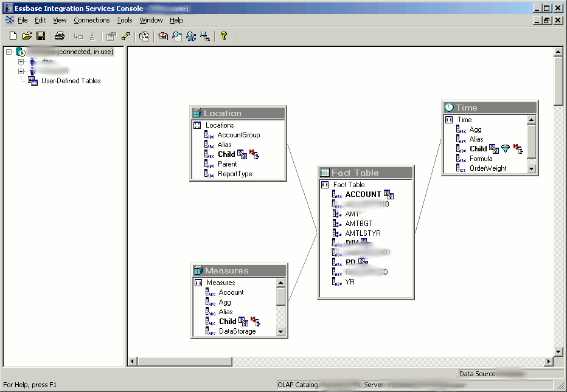Select the AMTBGT column in Fact Table
The width and height of the screenshot is (567, 392).
tap(359, 224)
